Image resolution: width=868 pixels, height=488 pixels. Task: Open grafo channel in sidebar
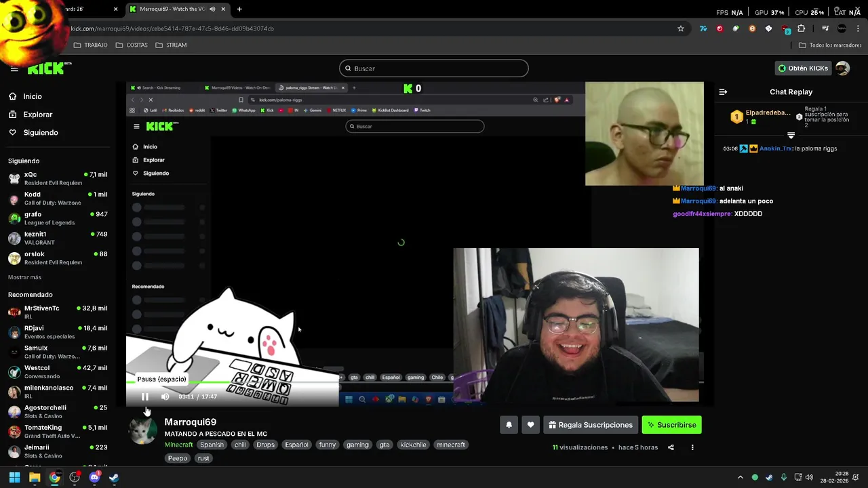58,218
